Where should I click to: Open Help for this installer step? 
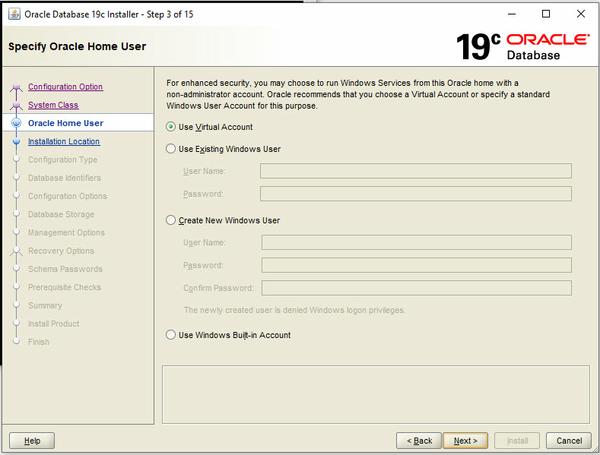(x=32, y=440)
